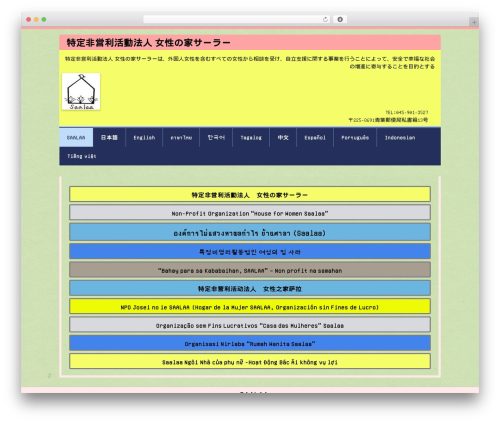500x423 pixels.
Task: Open the Korean language menu item
Action: pyautogui.click(x=216, y=137)
